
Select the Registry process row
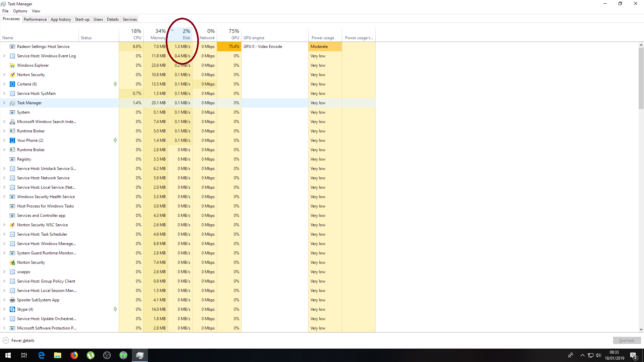[x=188, y=159]
